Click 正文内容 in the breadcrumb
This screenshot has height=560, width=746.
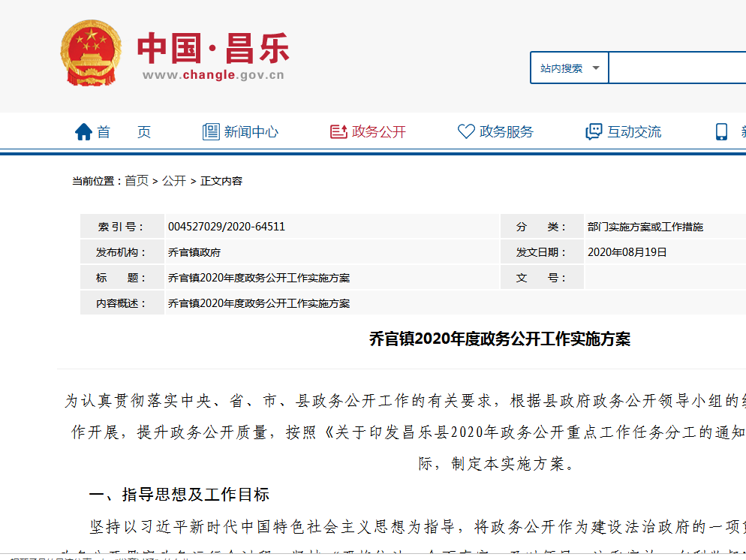[221, 181]
